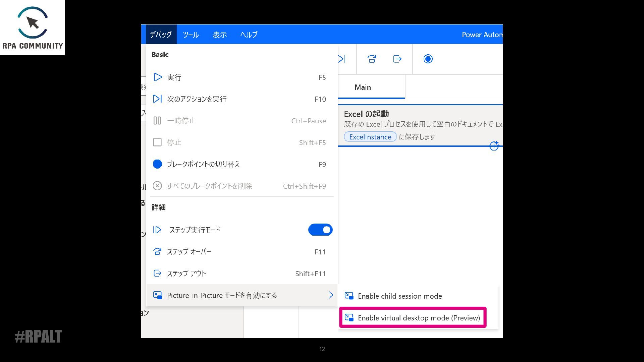The width and height of the screenshot is (644, 362).
Task: Click the Copilot add-action plus icon
Action: (494, 146)
